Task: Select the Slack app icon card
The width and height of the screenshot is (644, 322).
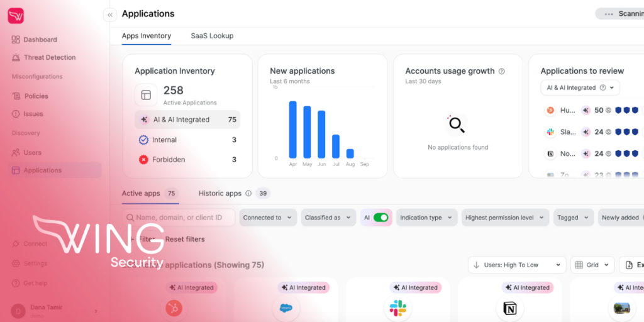Action: click(397, 308)
